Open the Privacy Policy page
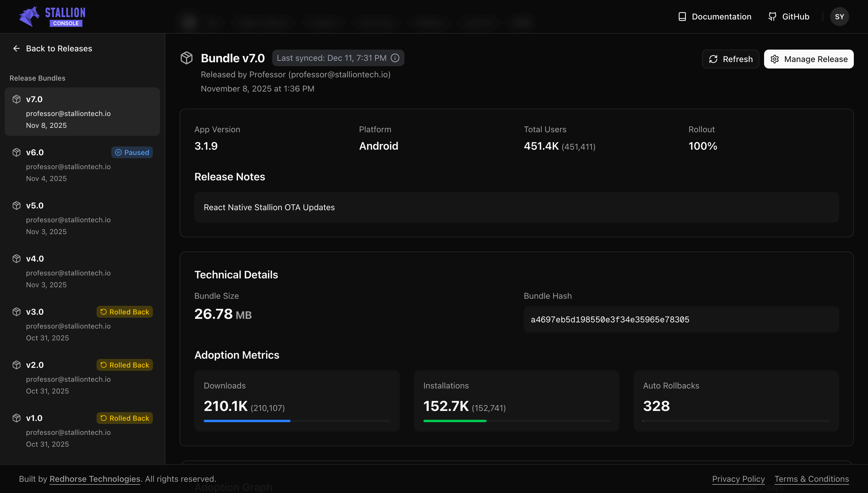Image resolution: width=868 pixels, height=493 pixels. 738,479
